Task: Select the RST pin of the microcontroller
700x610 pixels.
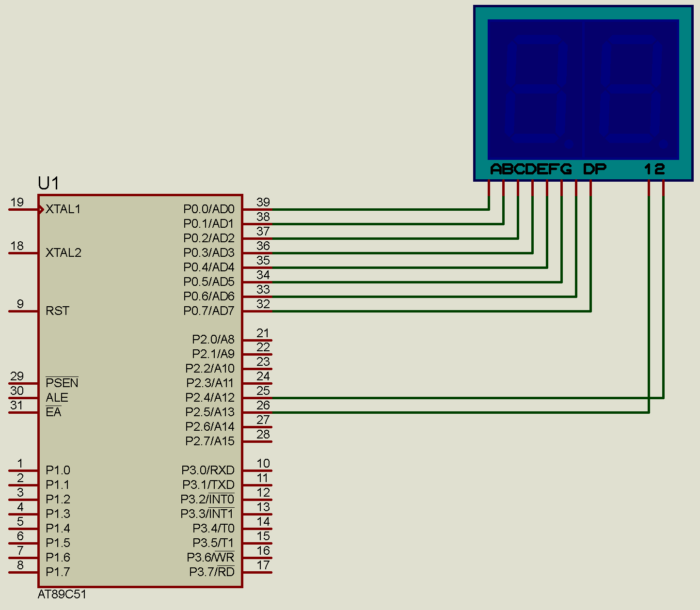Action: pos(57,311)
